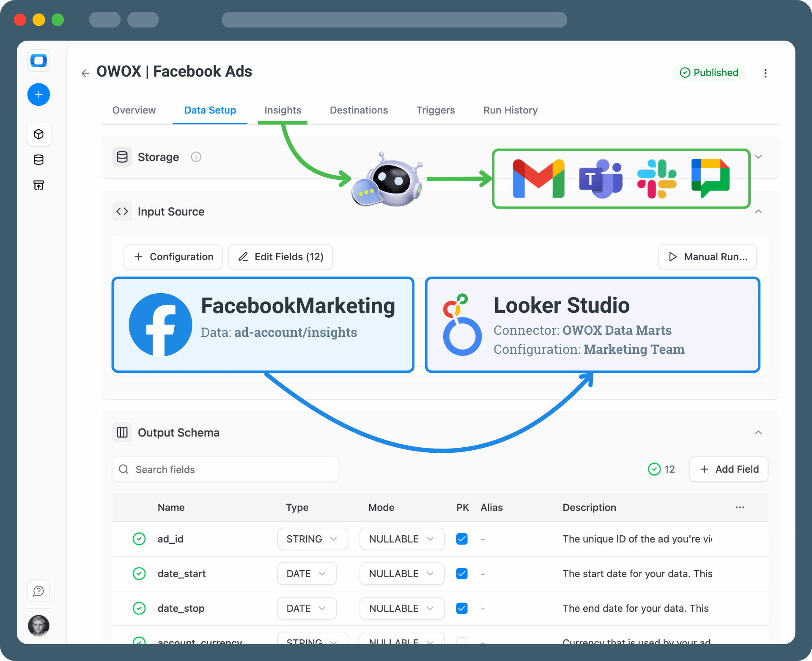Select the archive icon in the sidebar
This screenshot has height=661, width=812.
(38, 185)
